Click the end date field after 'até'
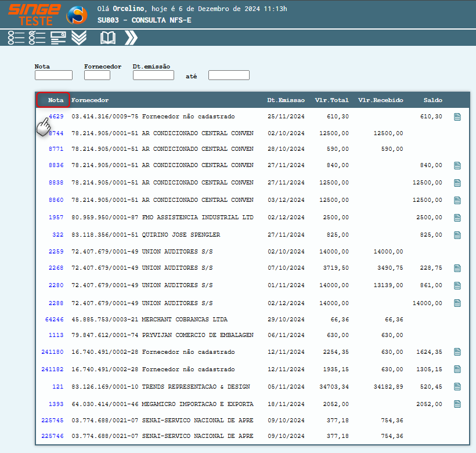The width and height of the screenshot is (476, 453). (x=229, y=75)
